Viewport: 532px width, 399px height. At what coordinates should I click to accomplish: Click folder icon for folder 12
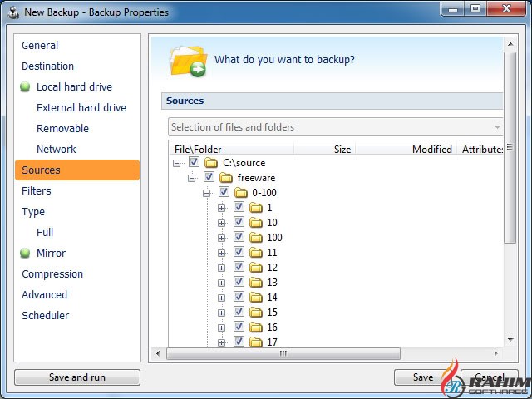[x=255, y=267]
